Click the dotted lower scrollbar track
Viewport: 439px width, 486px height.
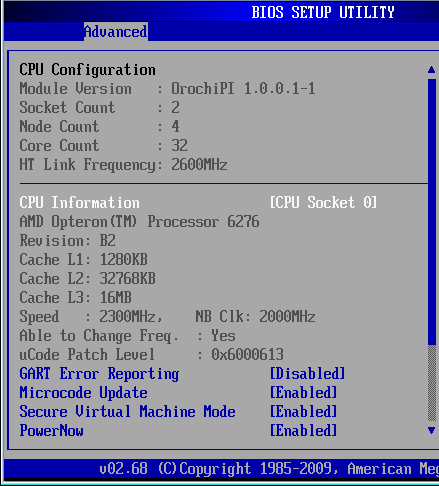tap(432, 383)
